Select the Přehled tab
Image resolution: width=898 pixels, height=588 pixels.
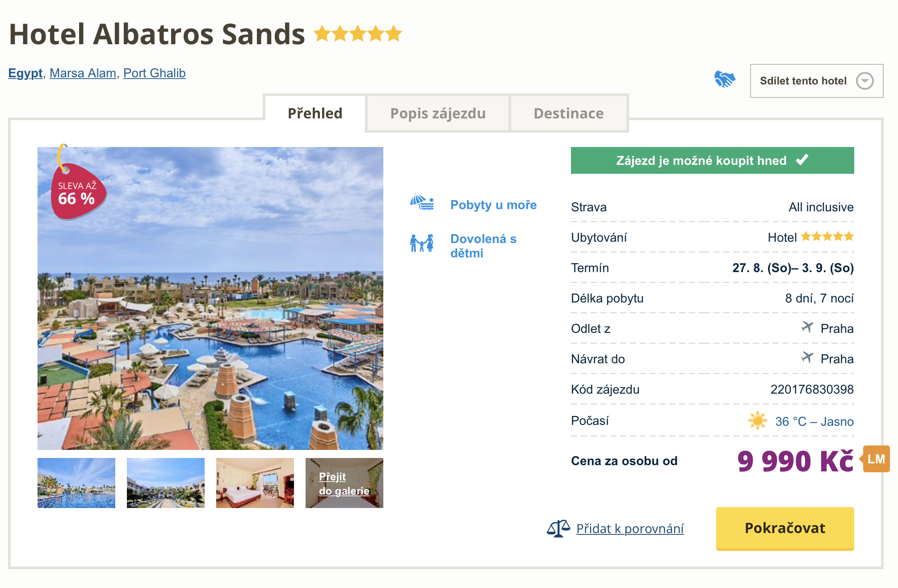pyautogui.click(x=315, y=113)
